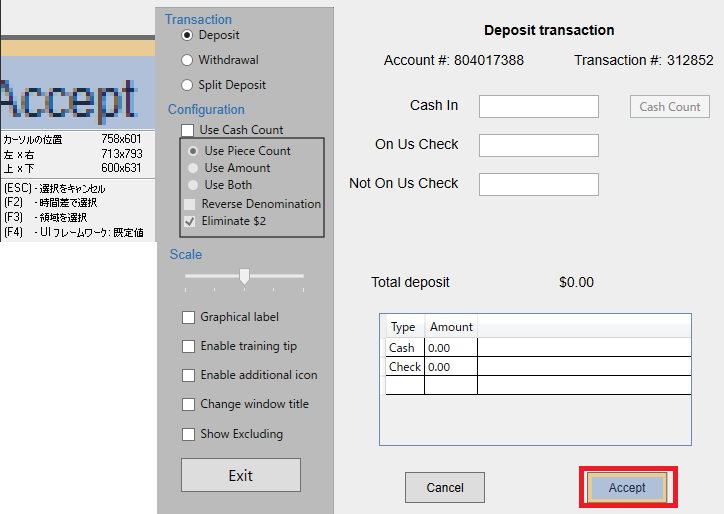Viewport: 724px width, 514px height.
Task: Click the Not On Us Check field
Action: pos(538,184)
